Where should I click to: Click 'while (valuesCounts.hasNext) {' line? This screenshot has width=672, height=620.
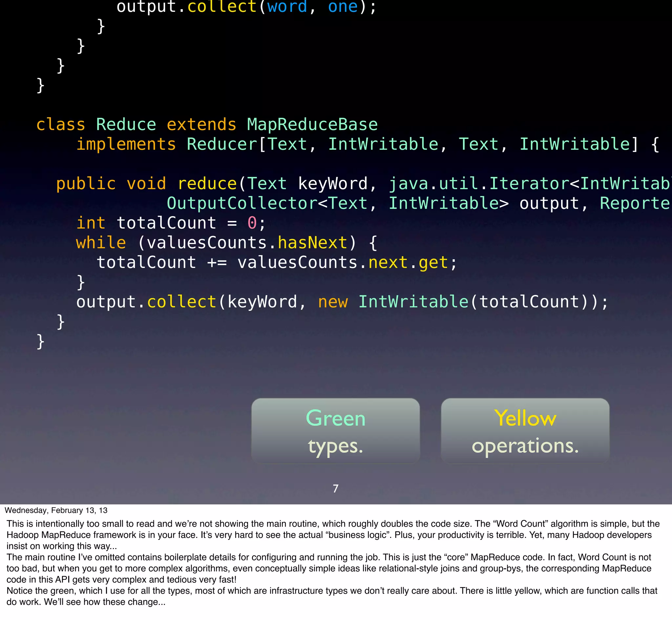226,243
